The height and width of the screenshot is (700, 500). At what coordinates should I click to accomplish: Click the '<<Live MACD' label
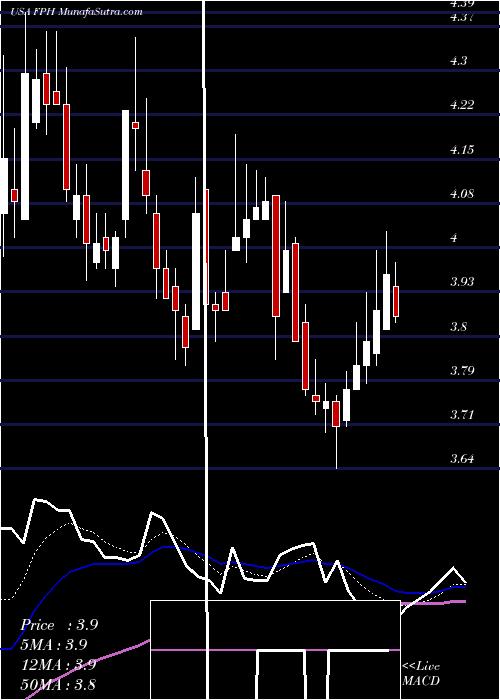click(x=421, y=673)
